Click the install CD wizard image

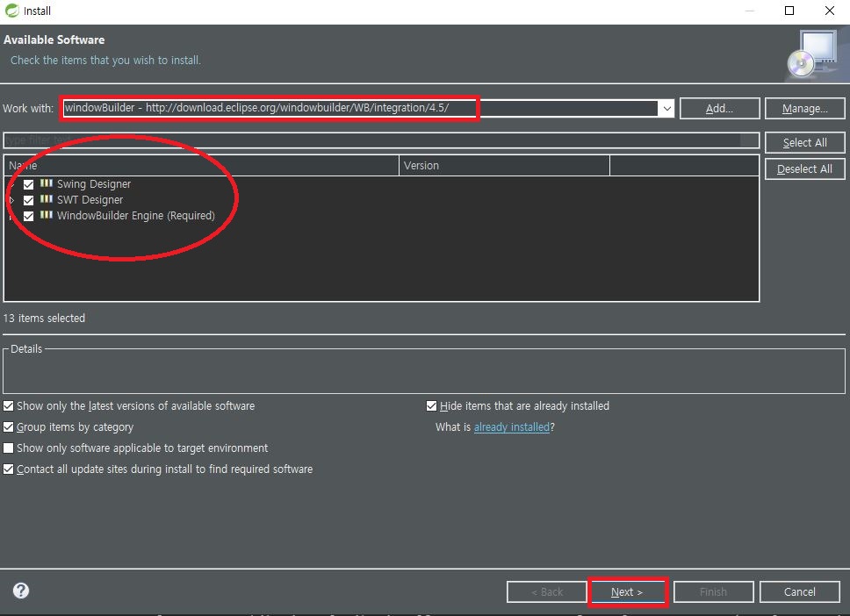pos(812,54)
